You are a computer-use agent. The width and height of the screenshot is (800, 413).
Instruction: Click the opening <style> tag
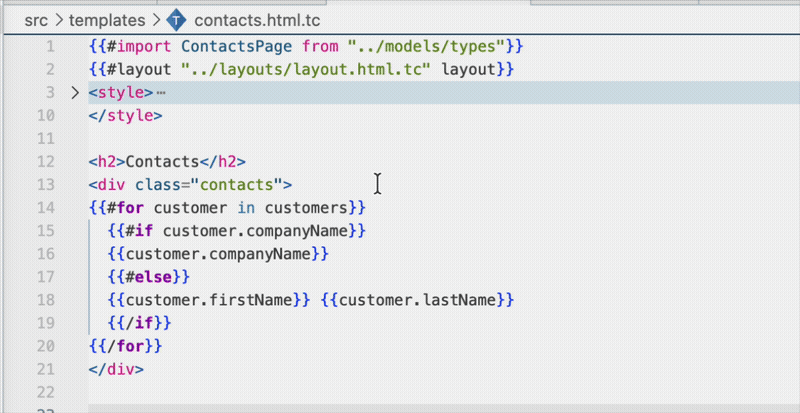[121, 93]
